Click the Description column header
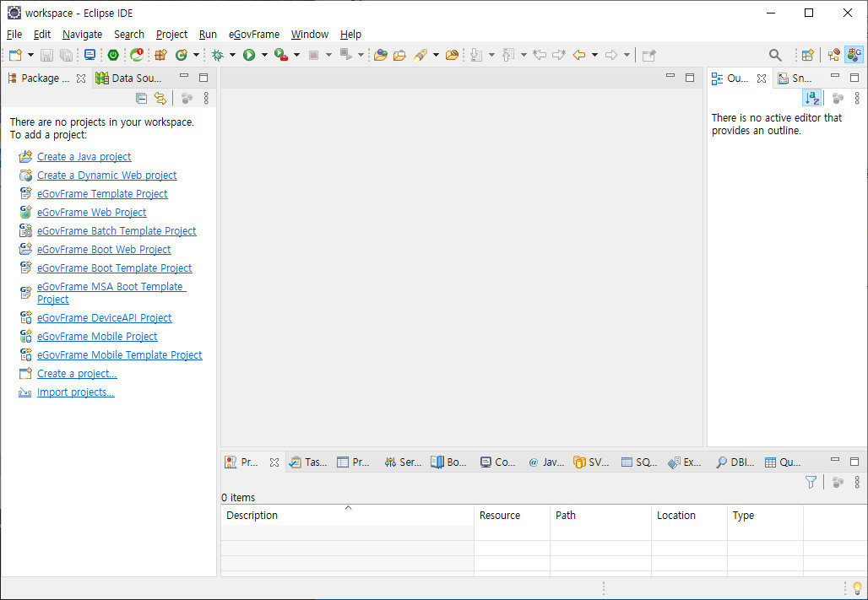The height and width of the screenshot is (600, 868). [348, 516]
